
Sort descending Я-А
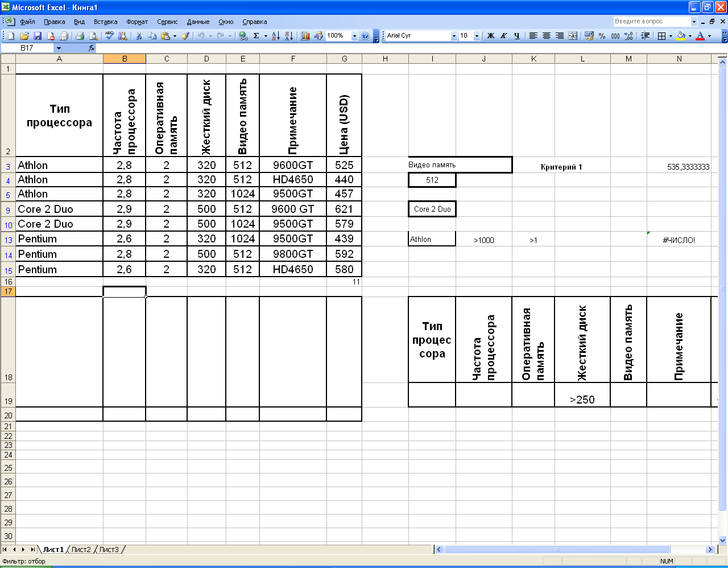point(288,36)
